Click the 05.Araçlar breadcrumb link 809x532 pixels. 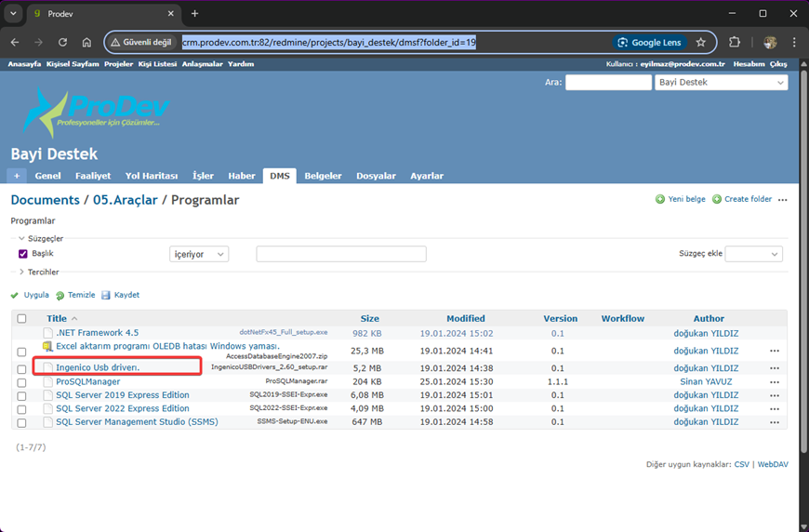pos(126,200)
